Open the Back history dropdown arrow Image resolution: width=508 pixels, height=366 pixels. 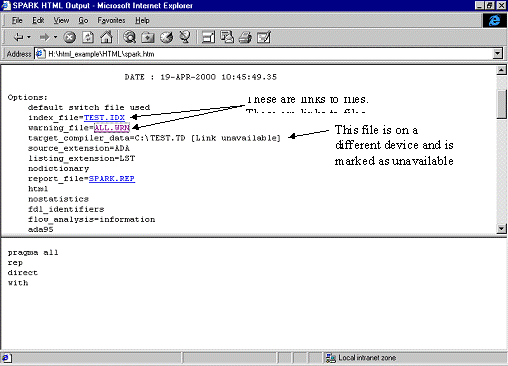(x=29, y=37)
